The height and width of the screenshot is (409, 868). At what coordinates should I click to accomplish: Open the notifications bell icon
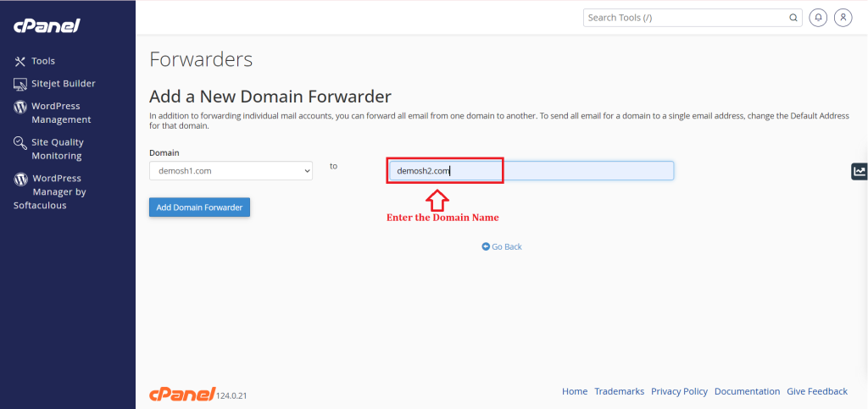818,18
